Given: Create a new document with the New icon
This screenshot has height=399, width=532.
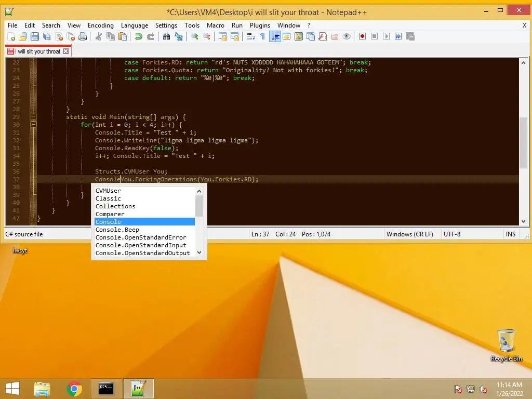Looking at the screenshot, I should [x=11, y=36].
